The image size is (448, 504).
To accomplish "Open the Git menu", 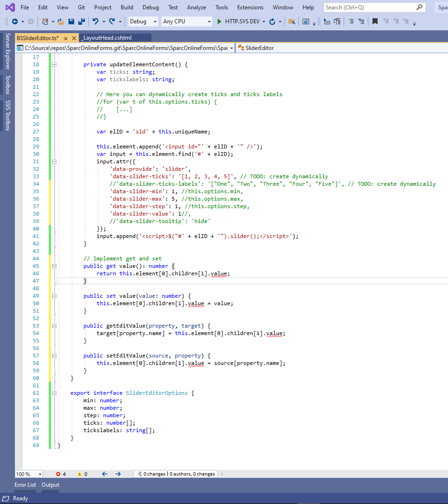I will [x=81, y=7].
